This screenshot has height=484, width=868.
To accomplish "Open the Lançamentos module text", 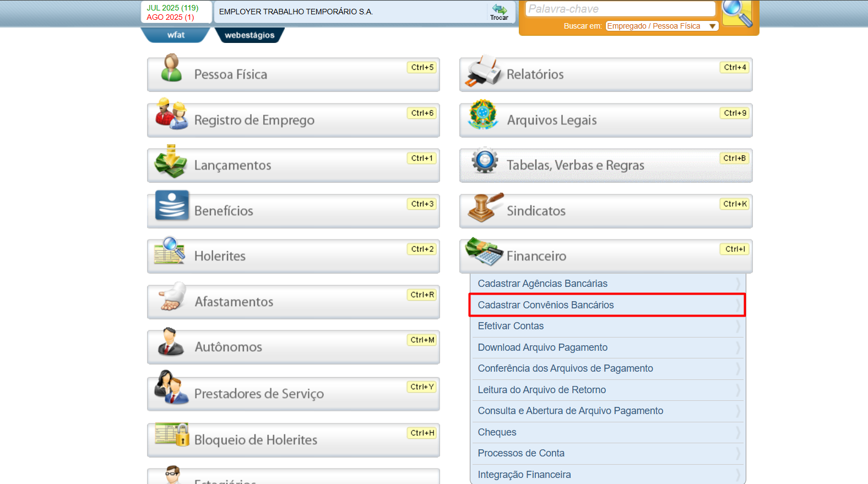I will coord(232,165).
